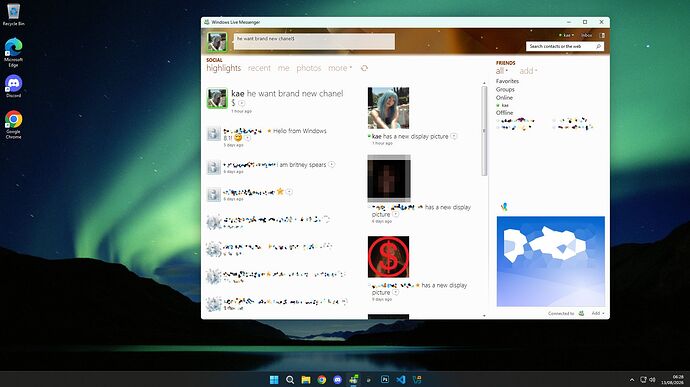Switch to the highlights tab
The height and width of the screenshot is (387, 690).
tap(224, 68)
